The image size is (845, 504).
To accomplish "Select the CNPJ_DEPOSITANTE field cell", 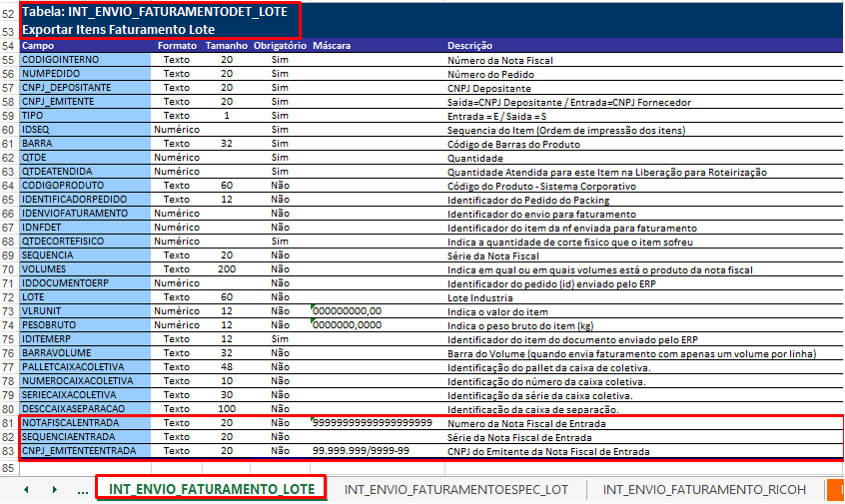I will point(86,88).
